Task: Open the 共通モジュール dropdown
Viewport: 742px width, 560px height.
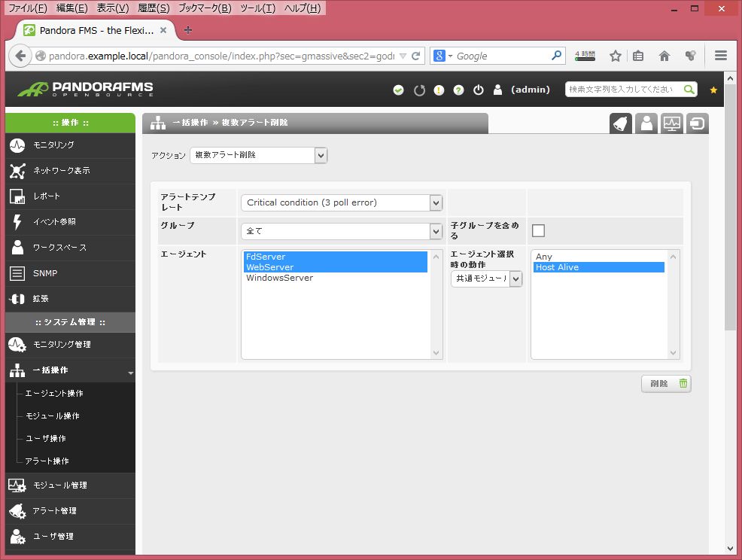Action: pos(486,278)
